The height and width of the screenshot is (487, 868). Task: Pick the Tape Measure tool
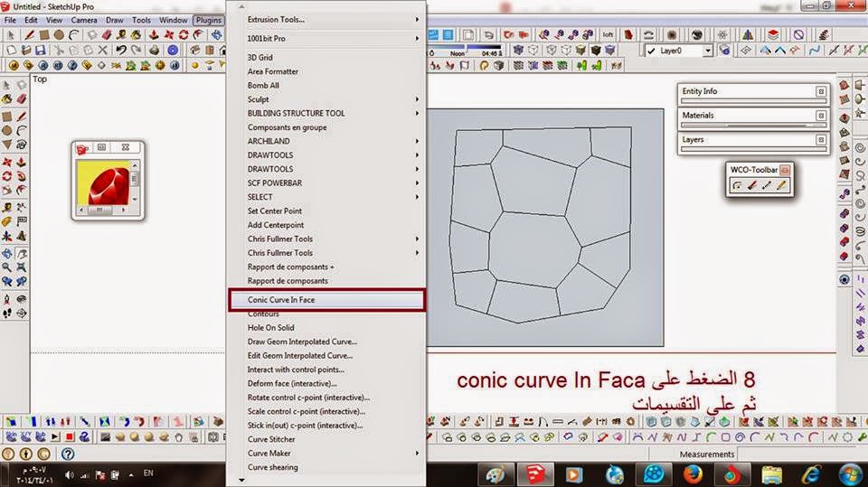[x=121, y=35]
